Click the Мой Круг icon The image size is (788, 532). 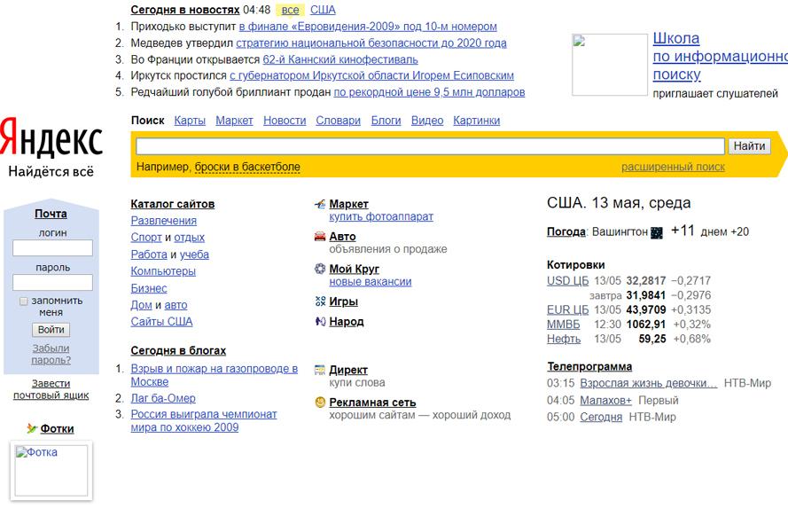(320, 269)
